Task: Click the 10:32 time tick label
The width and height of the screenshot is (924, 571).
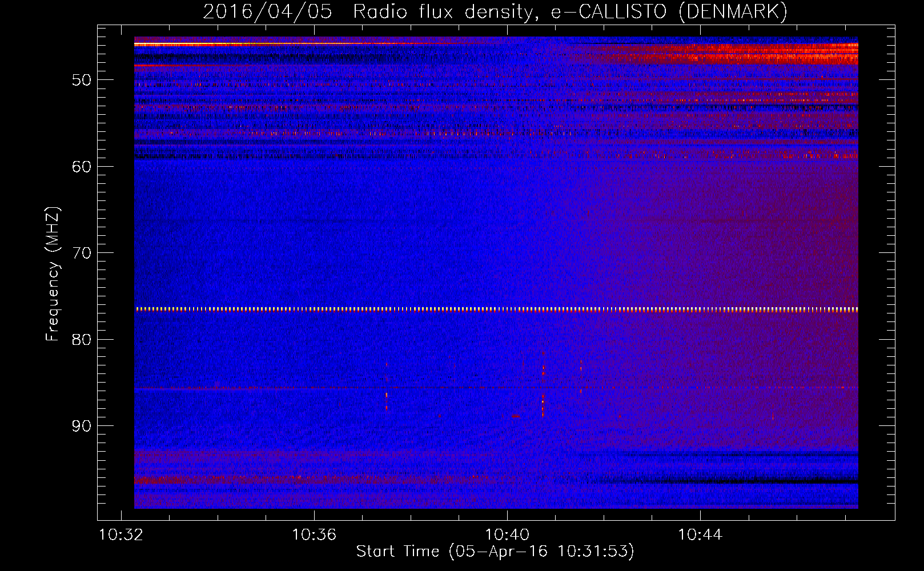Action: point(121,535)
